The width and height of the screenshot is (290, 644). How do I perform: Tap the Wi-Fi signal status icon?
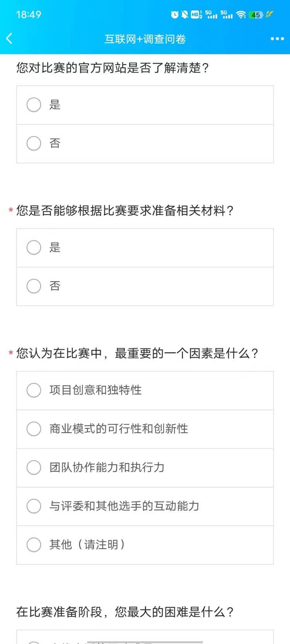(x=241, y=15)
